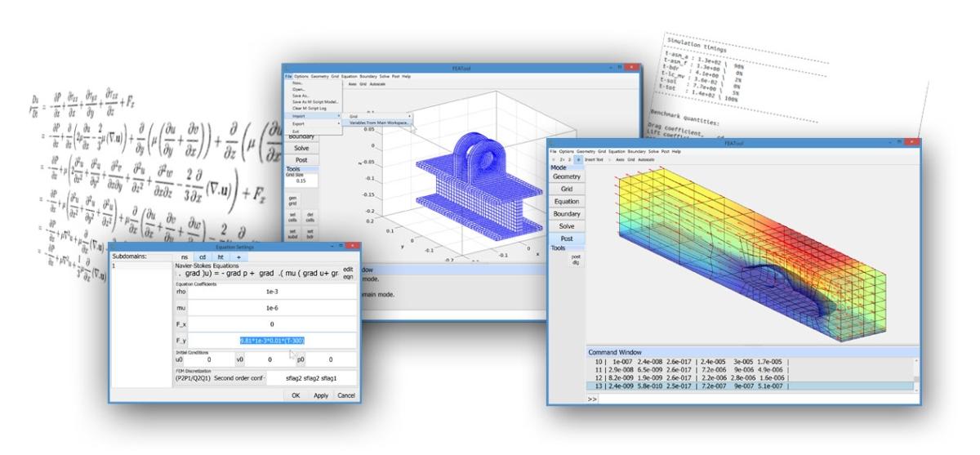Toggle Autoscale in right window toolbar
The image size is (980, 455).
click(647, 159)
